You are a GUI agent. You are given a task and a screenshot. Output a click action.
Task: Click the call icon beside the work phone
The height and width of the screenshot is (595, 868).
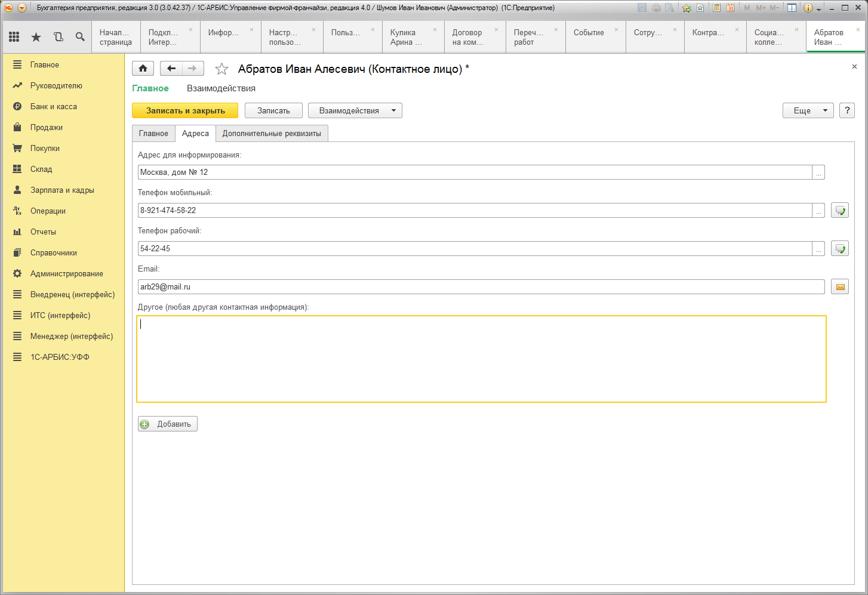click(840, 249)
